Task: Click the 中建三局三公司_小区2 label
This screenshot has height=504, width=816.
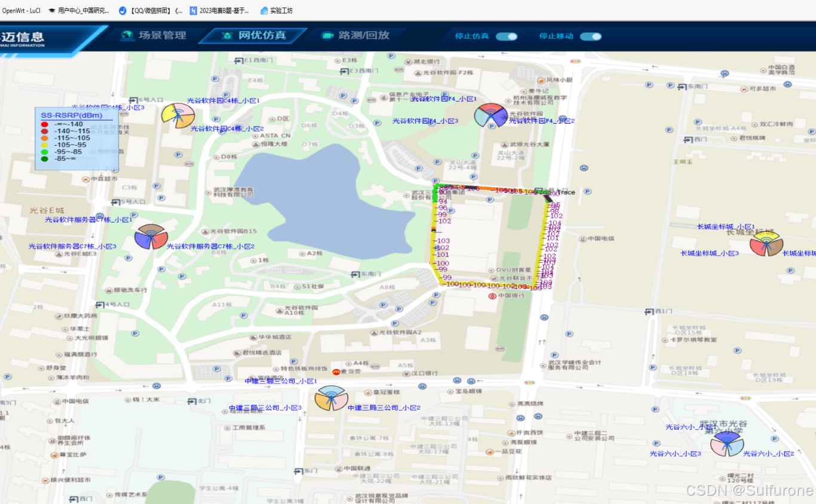Action: 384,408
